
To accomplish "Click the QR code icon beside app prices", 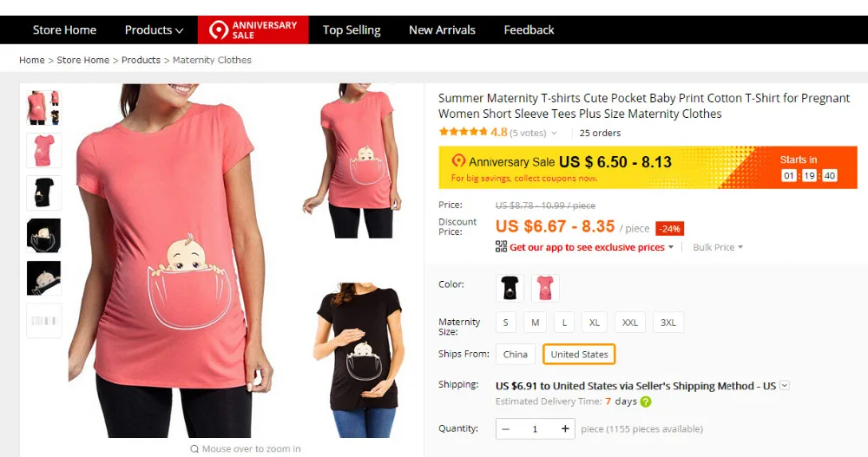I will coord(501,247).
